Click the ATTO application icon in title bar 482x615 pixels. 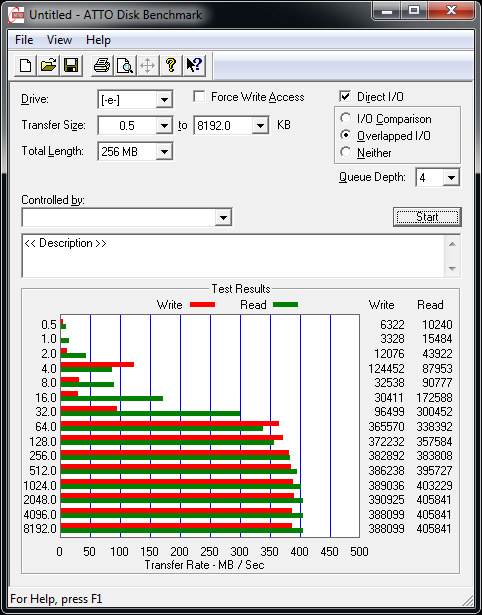[x=16, y=15]
